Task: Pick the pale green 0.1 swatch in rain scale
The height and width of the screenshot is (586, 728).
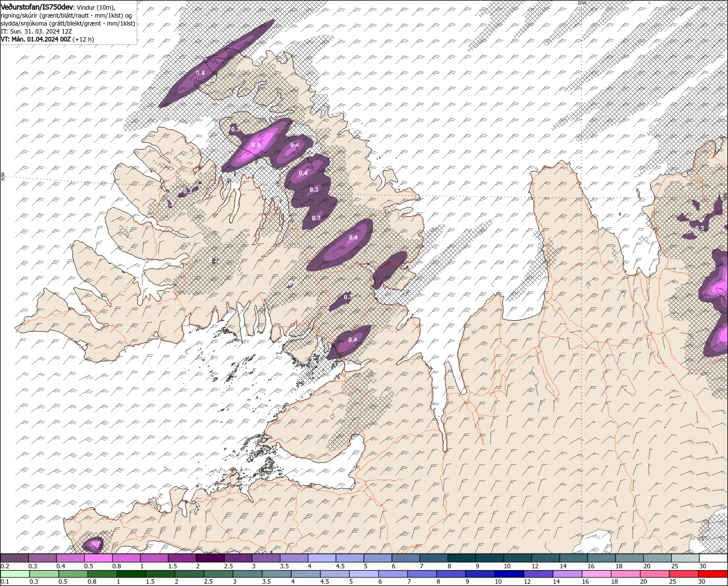Action: tap(15, 573)
